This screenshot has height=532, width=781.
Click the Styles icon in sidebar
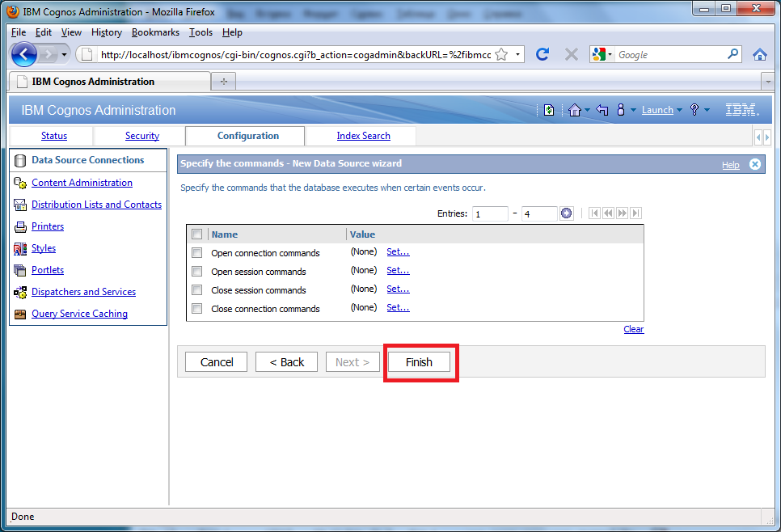[20, 248]
